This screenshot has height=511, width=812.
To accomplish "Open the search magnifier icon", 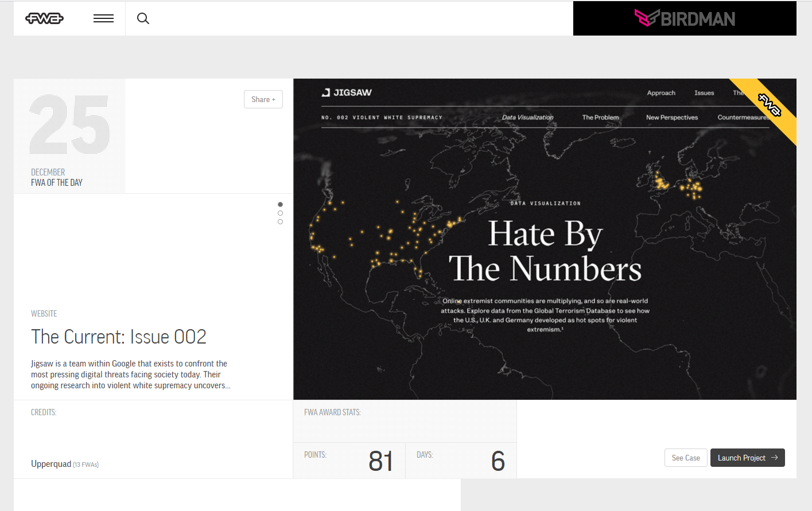I will coord(143,18).
